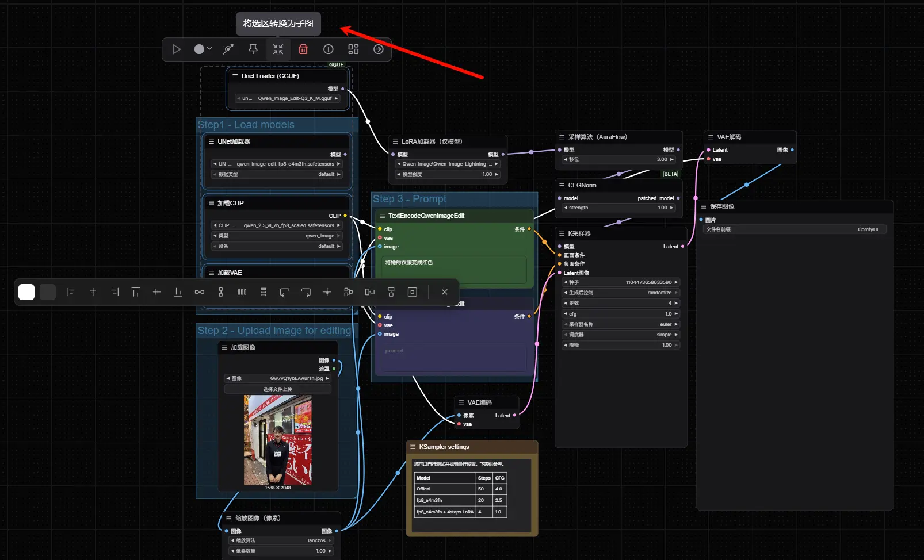This screenshot has width=924, height=560.
Task: Open the 生成后控制 randomize dropdown
Action: coord(621,293)
